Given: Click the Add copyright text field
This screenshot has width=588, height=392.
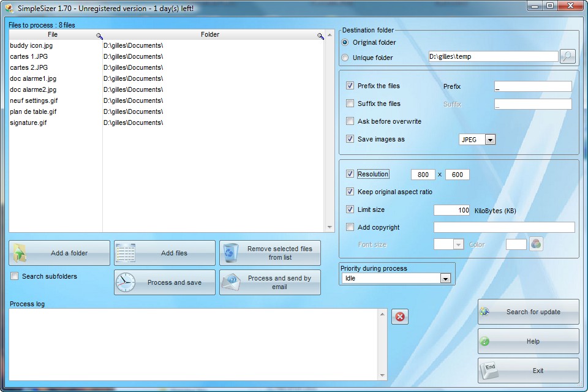Looking at the screenshot, I should point(504,227).
